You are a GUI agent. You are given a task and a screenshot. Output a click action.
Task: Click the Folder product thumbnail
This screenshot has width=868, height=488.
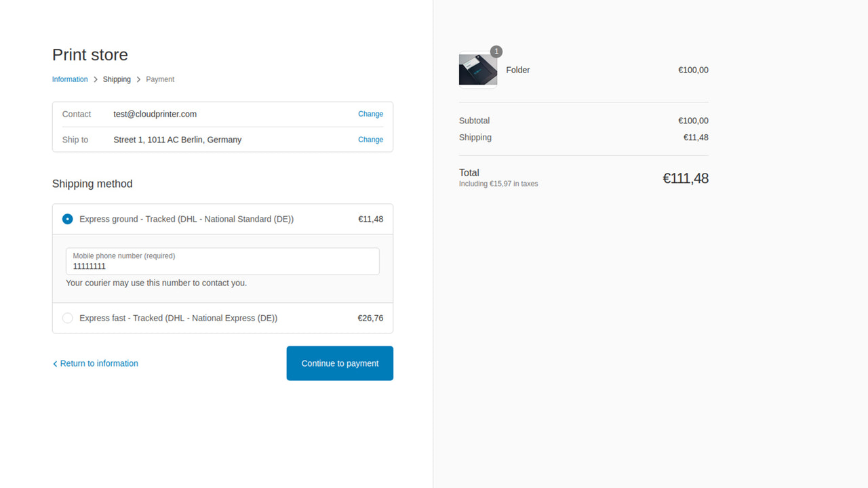[478, 70]
